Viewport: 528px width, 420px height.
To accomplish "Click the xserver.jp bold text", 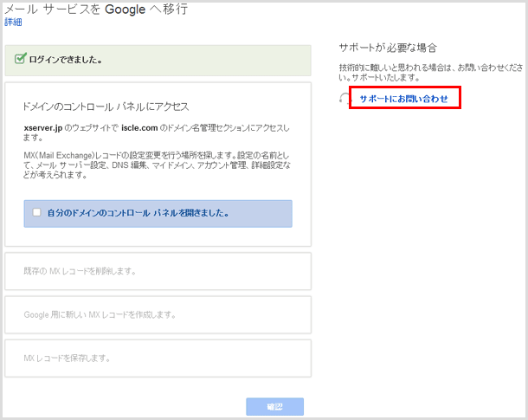I will click(x=43, y=128).
